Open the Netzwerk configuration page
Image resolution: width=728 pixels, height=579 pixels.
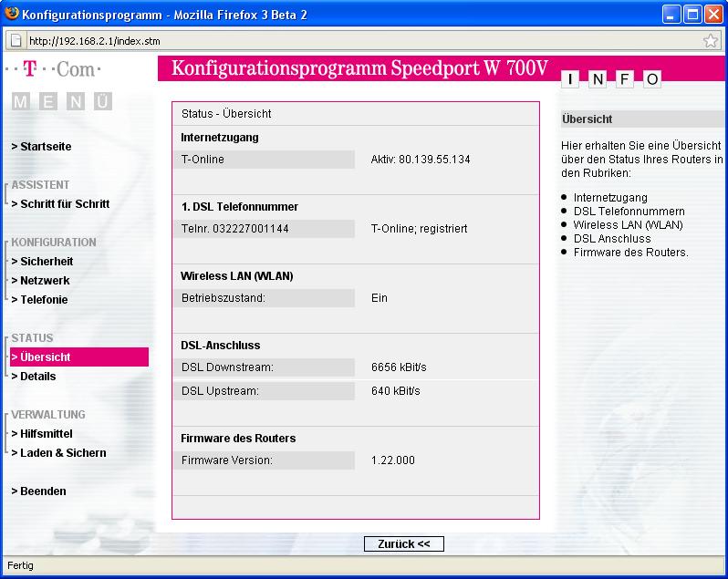coord(40,281)
